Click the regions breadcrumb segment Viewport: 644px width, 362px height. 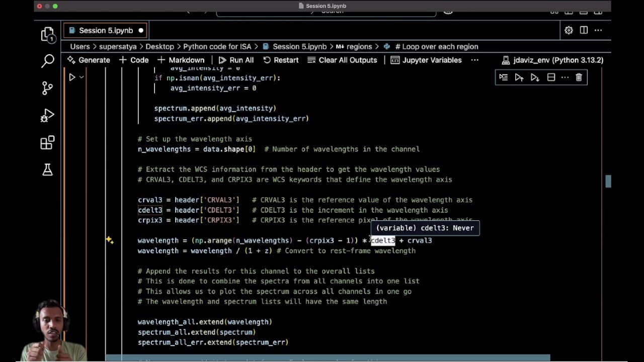(354, 46)
